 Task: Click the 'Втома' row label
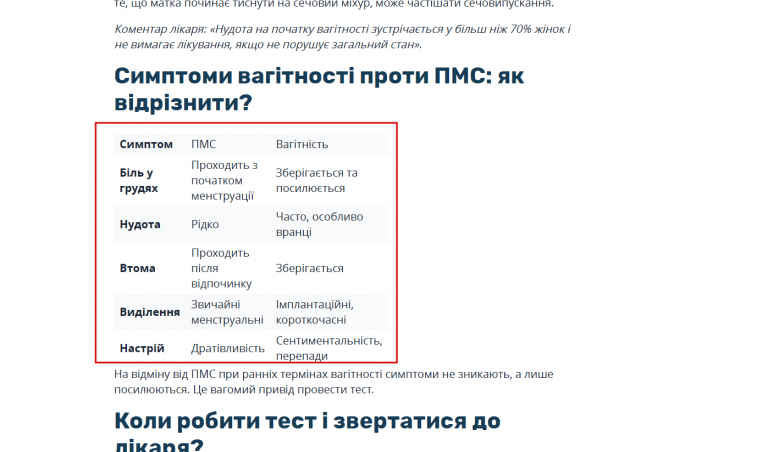[x=137, y=268]
